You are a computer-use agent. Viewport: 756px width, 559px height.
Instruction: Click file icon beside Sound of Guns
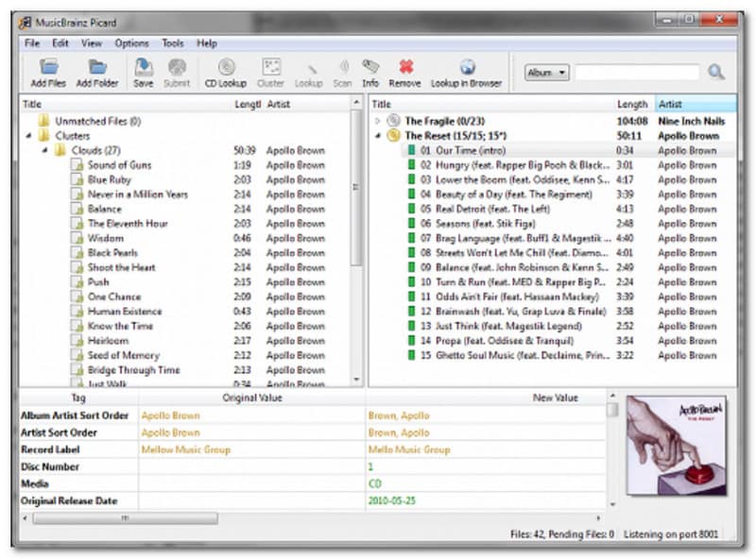pos(77,165)
